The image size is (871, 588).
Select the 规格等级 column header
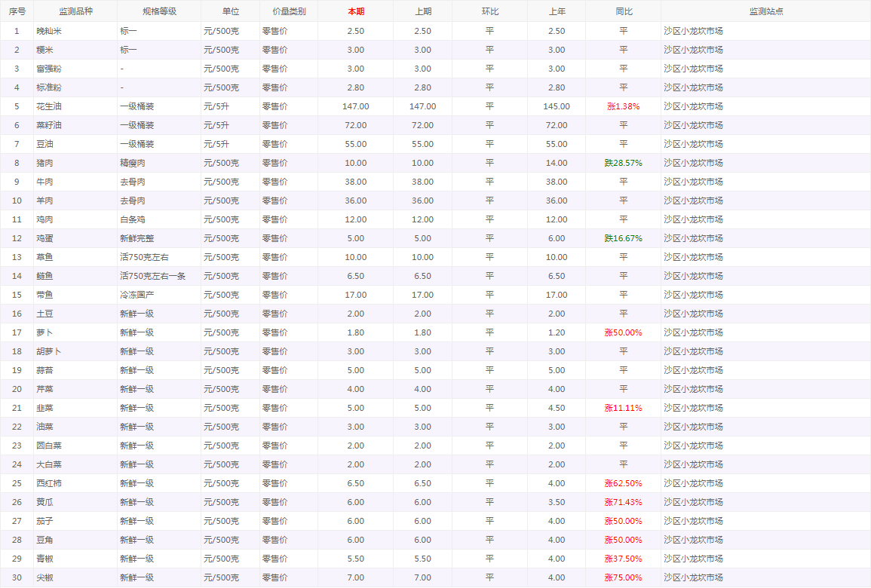point(159,11)
